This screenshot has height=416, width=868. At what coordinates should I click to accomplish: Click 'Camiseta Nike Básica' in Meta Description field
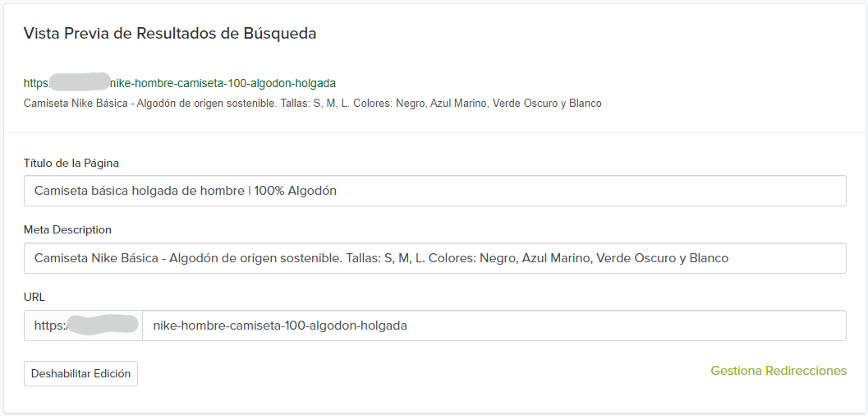[96, 258]
